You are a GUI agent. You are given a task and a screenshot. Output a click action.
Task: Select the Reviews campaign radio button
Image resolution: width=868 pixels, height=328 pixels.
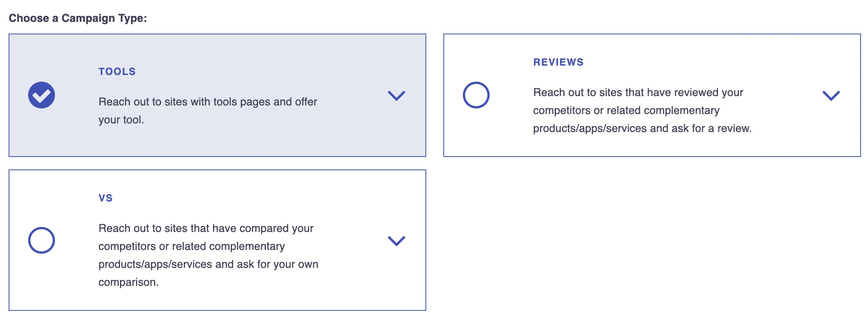click(x=476, y=95)
